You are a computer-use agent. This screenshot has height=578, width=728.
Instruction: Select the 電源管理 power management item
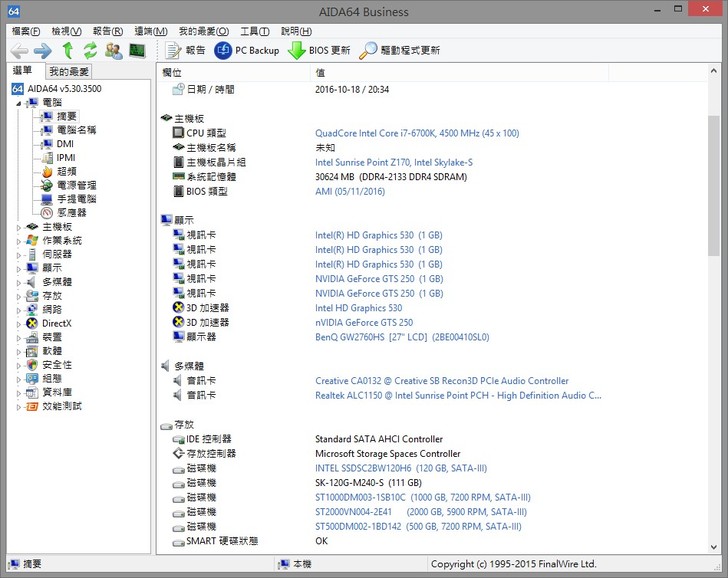[x=76, y=185]
